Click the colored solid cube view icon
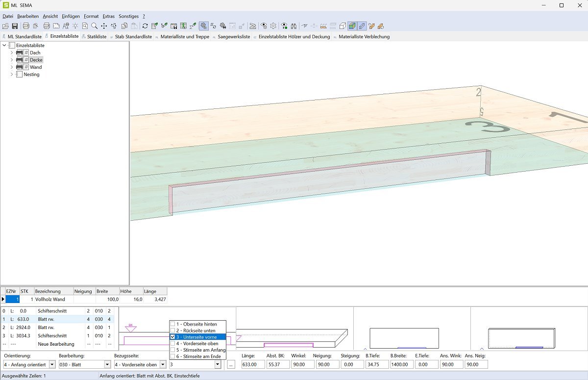This screenshot has height=380, width=588. 352,26
